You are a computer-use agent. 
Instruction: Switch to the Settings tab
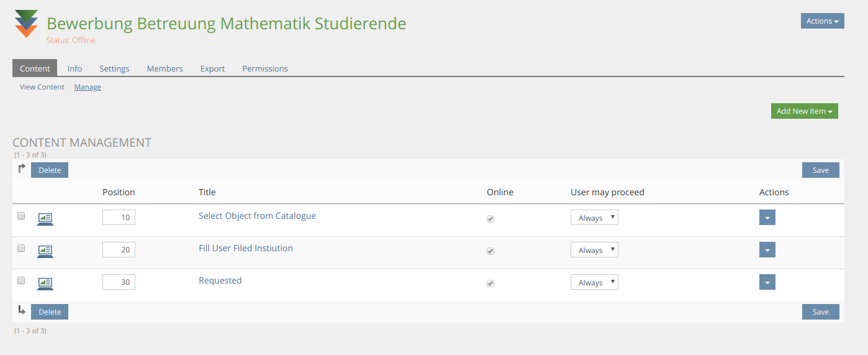point(114,68)
